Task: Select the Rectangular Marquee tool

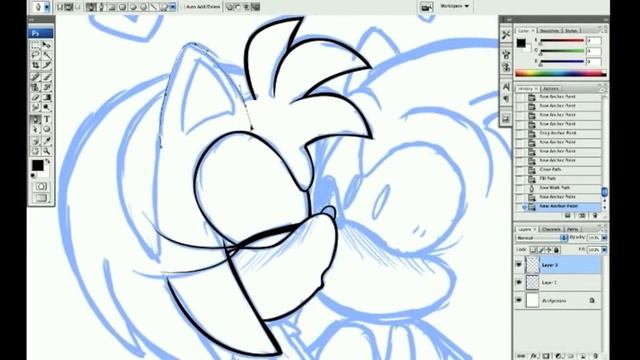Action: click(36, 45)
